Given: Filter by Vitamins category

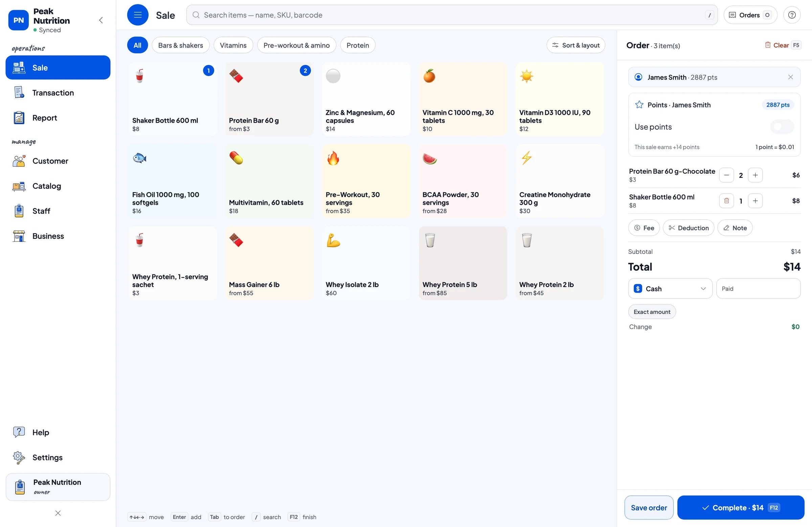Looking at the screenshot, I should pos(233,45).
